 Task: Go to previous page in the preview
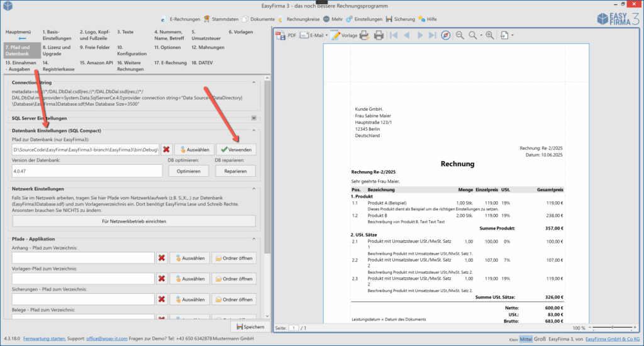[407, 35]
